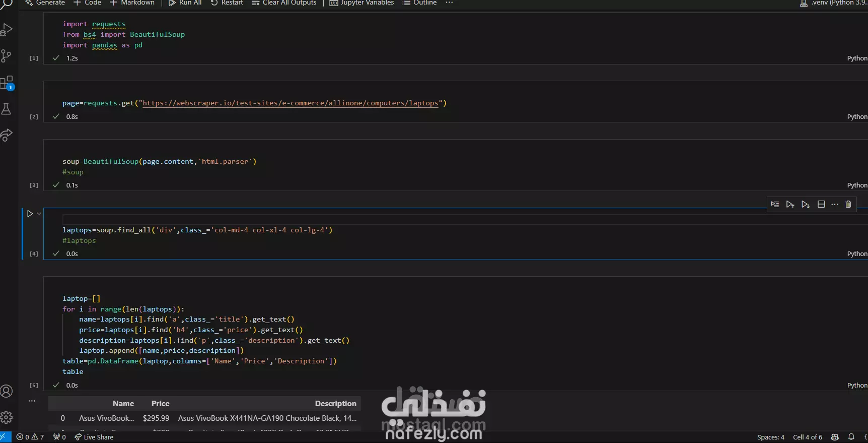Open the Live Share activity bar view

(7, 135)
